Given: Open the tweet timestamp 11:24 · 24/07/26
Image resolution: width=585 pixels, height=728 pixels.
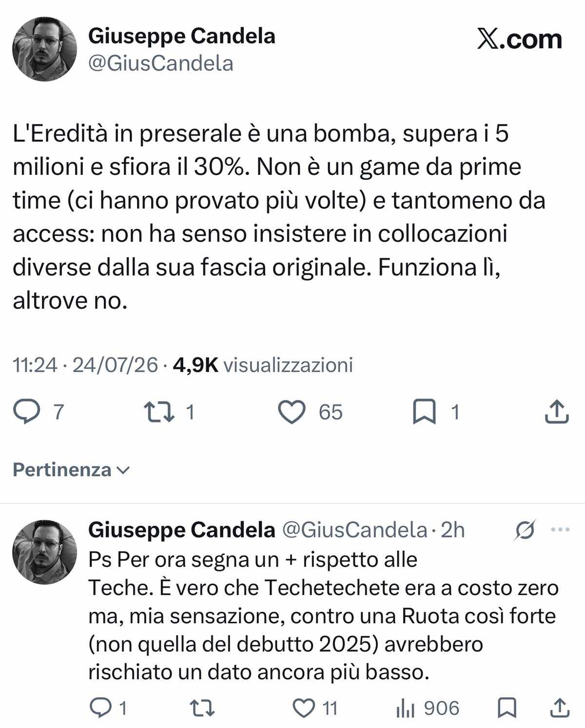Looking at the screenshot, I should [85, 365].
